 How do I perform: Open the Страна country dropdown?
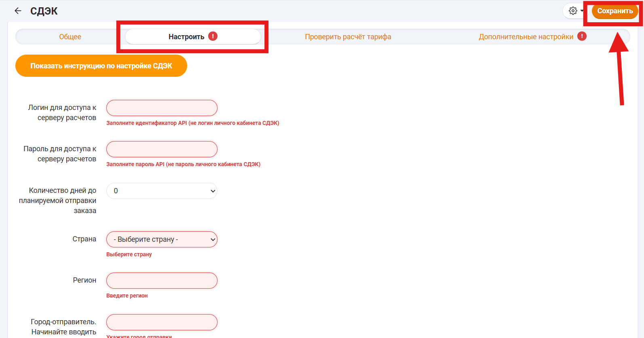(162, 239)
